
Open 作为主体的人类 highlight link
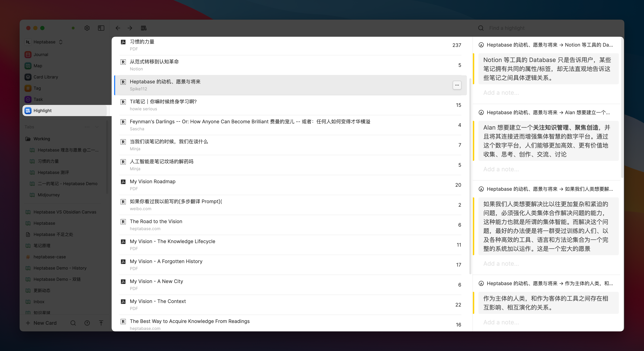(546, 283)
